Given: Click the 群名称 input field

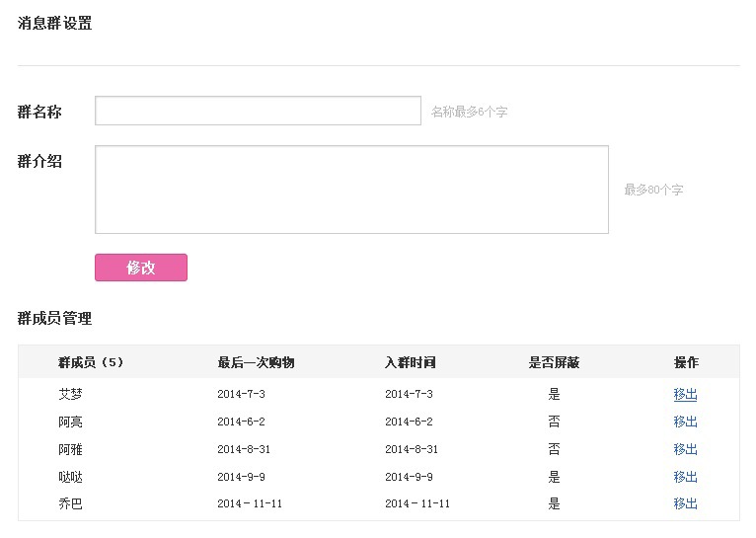Looking at the screenshot, I should pyautogui.click(x=258, y=111).
